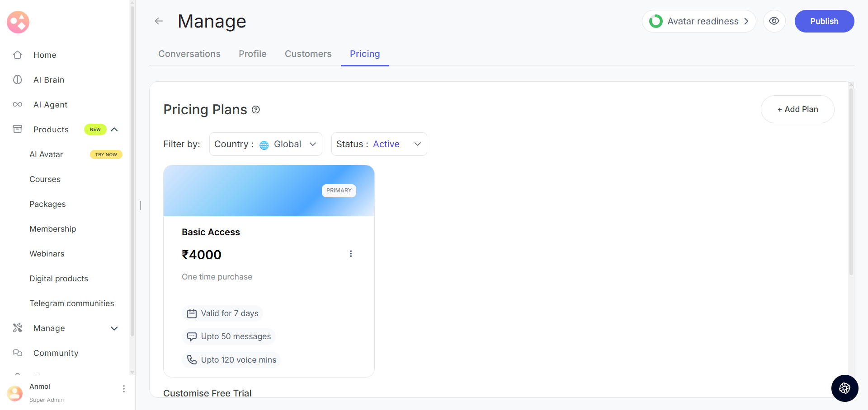Switch to the Conversations tab
Viewport: 868px width, 410px height.
(189, 54)
